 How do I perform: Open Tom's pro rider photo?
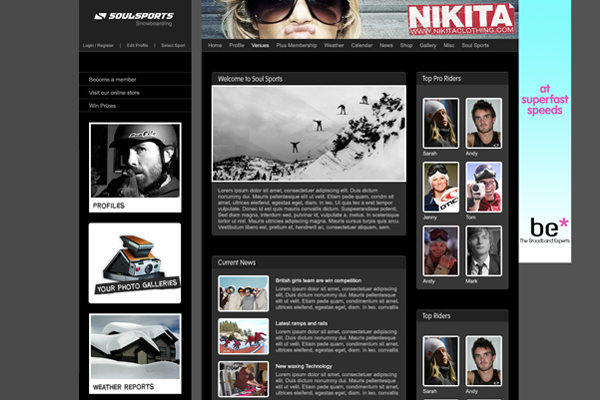coord(484,187)
